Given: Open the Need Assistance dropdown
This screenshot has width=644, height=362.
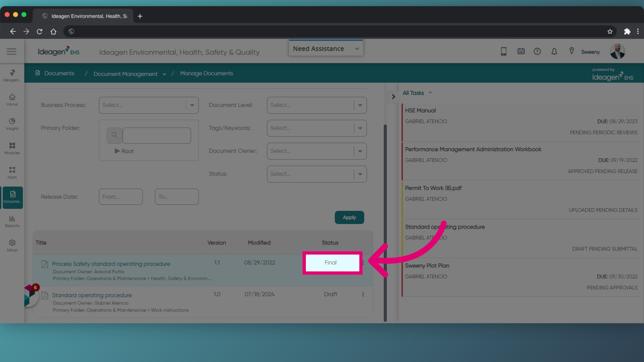Looking at the screenshot, I should pyautogui.click(x=326, y=49).
